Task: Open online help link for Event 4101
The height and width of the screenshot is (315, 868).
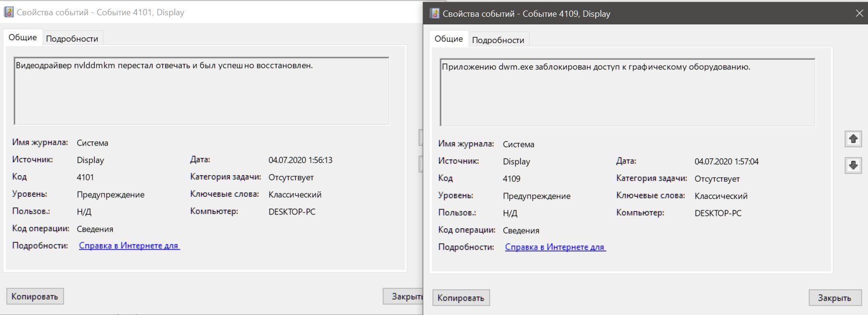Action: (x=129, y=246)
